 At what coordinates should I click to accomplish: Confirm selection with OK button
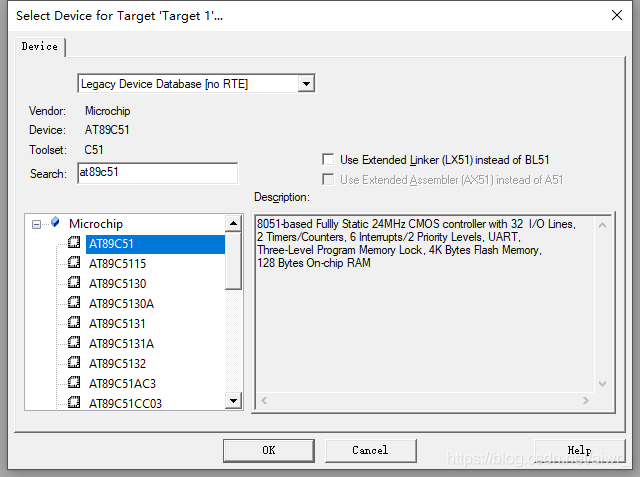pyautogui.click(x=269, y=450)
